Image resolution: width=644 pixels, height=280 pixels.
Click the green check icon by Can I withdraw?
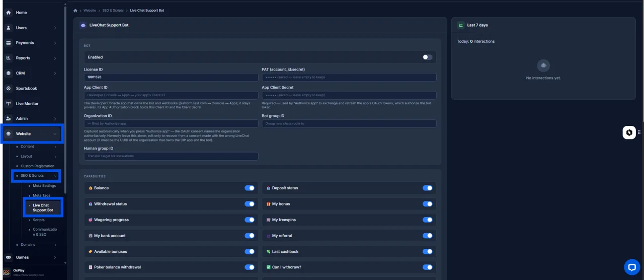269,267
